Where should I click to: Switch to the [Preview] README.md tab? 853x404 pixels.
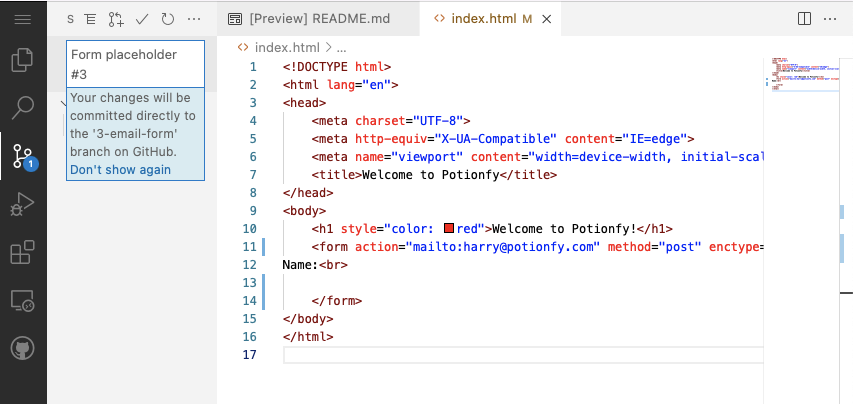point(310,19)
